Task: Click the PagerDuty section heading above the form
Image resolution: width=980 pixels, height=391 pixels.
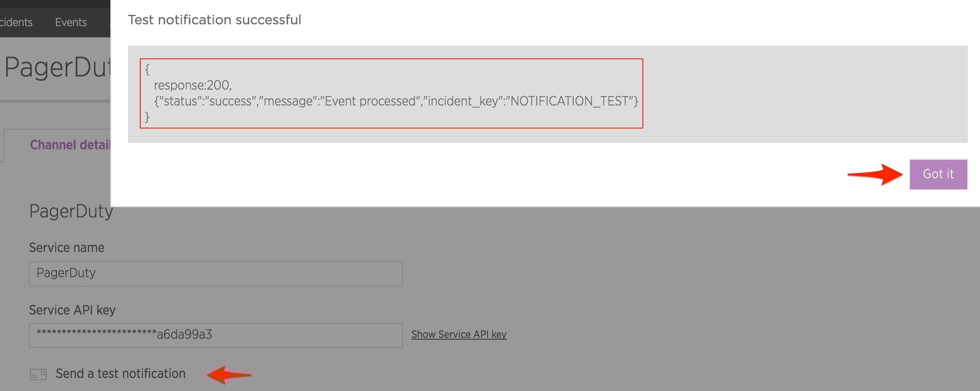Action: (71, 211)
